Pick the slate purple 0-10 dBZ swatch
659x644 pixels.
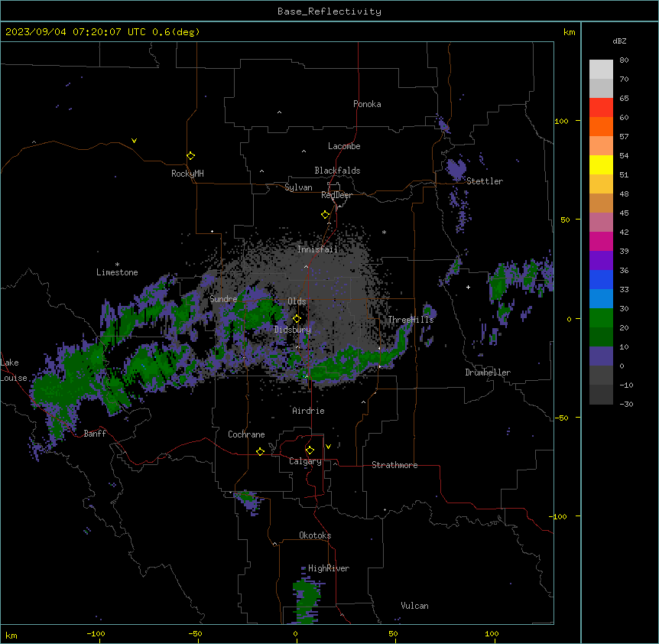[601, 356]
